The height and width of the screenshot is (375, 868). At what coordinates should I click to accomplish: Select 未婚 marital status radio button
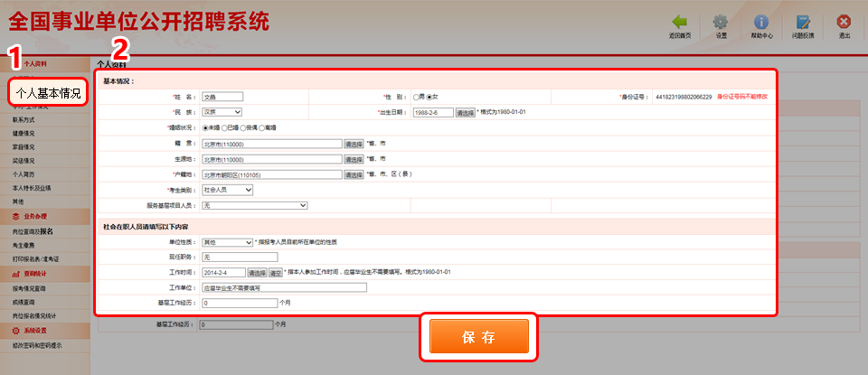point(205,128)
